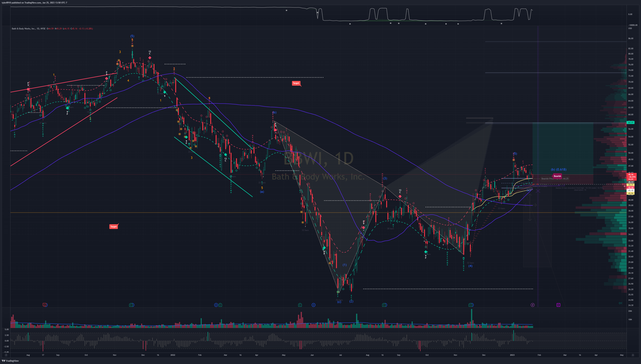
Task: Click the blue (3) wave label in August 2022
Action: coord(385,178)
